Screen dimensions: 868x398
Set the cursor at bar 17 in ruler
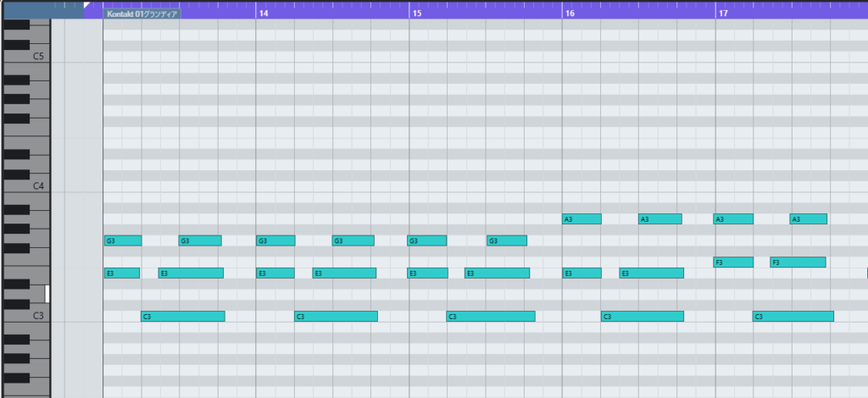pos(722,14)
